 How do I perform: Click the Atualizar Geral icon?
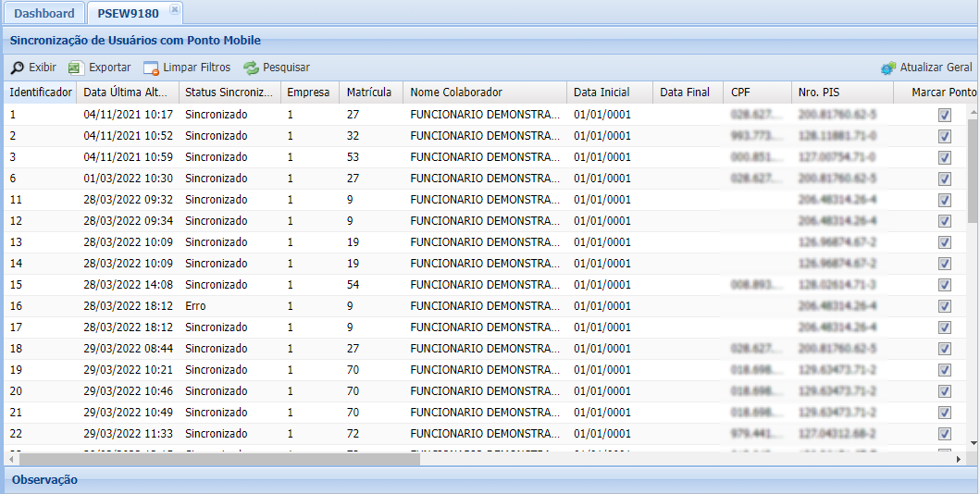888,68
